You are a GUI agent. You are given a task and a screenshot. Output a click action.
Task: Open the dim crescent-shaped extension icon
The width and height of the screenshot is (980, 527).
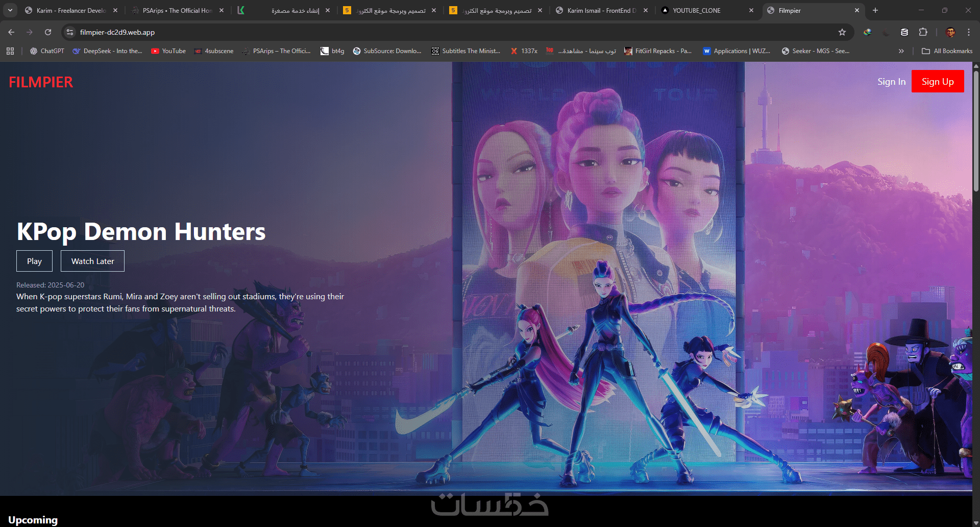886,32
